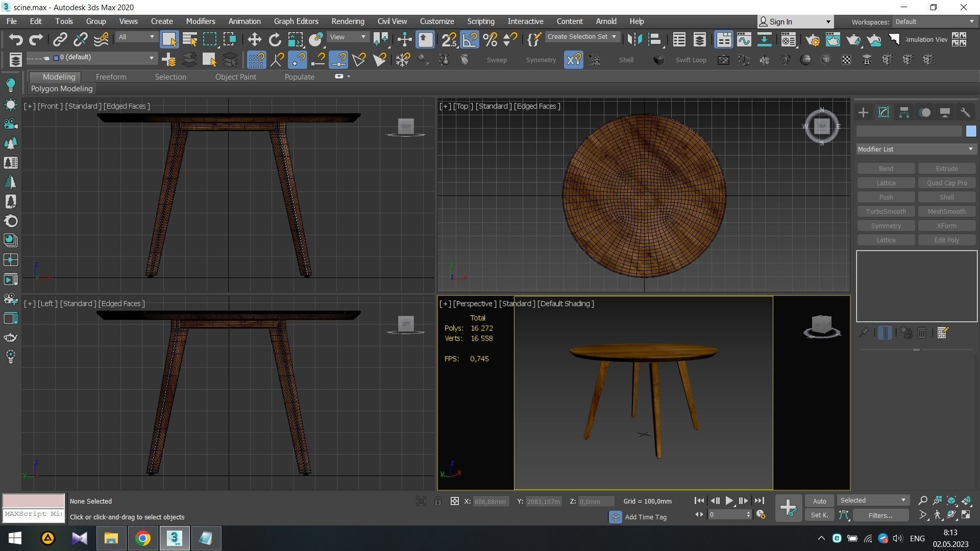Expand the ribbon minimize options arrow
Viewport: 980px width, 551px height.
349,77
